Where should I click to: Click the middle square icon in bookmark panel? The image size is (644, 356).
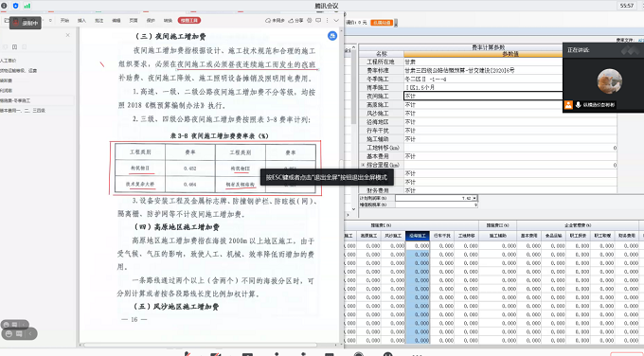pyautogui.click(x=15, y=46)
